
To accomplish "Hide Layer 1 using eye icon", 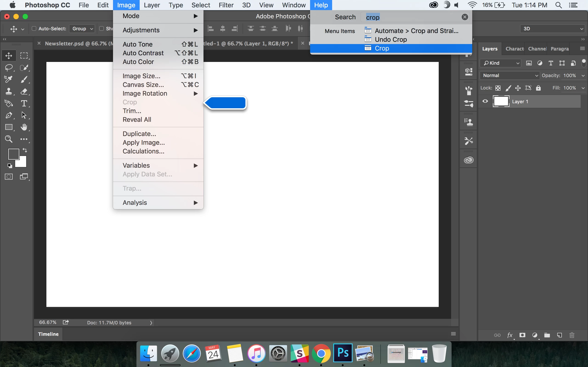I will pos(485,101).
